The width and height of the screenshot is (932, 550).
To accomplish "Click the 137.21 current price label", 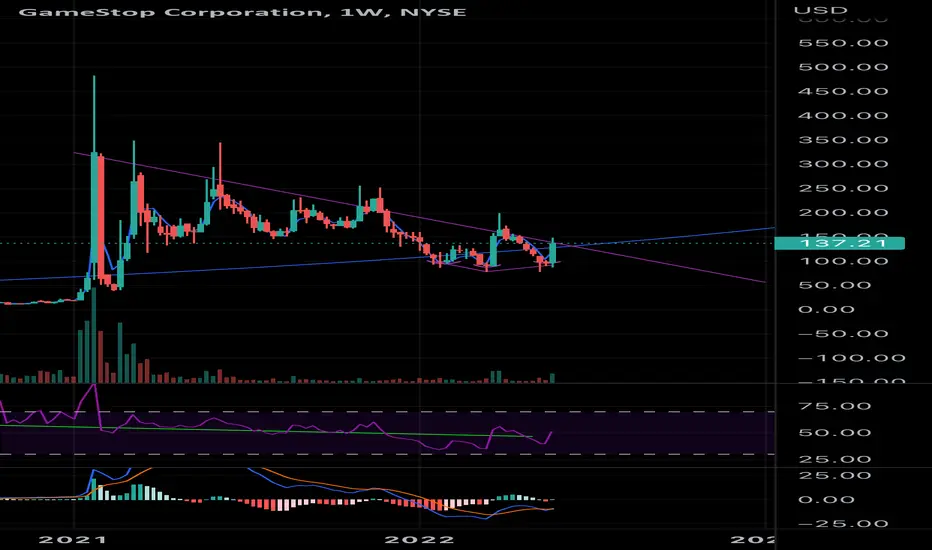I will click(x=839, y=243).
